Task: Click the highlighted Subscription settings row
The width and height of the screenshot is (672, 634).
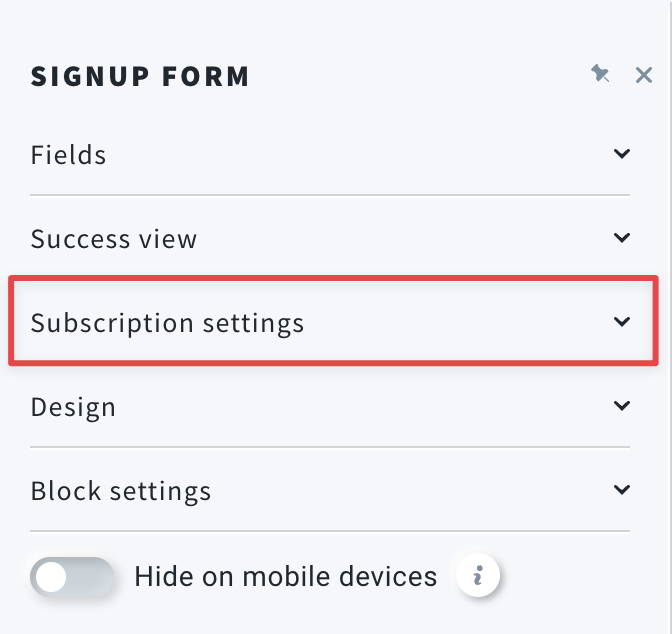Action: point(333,321)
